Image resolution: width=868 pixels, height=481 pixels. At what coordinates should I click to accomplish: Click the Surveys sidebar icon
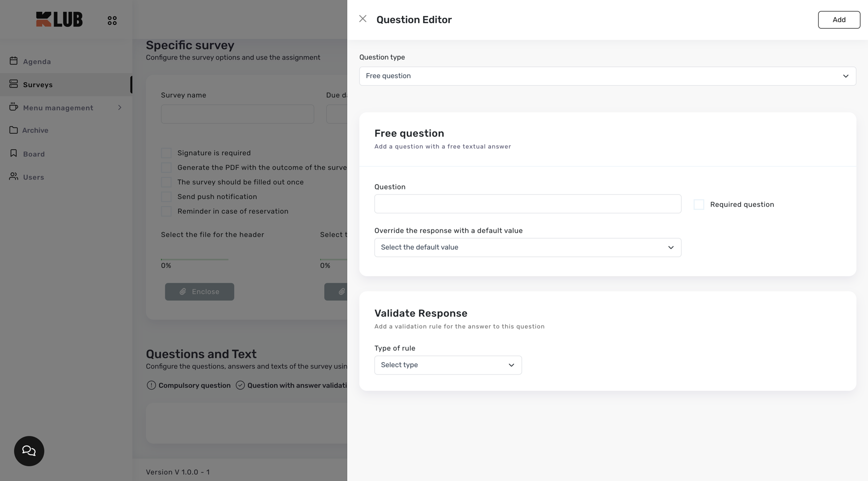point(14,84)
